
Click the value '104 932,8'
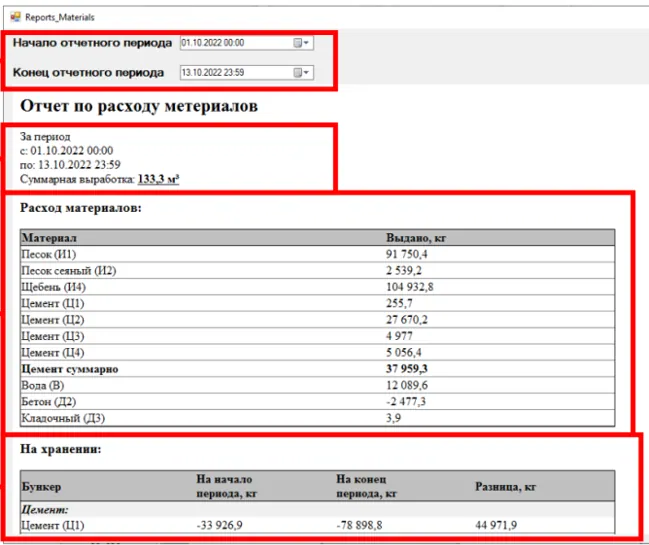click(x=409, y=287)
